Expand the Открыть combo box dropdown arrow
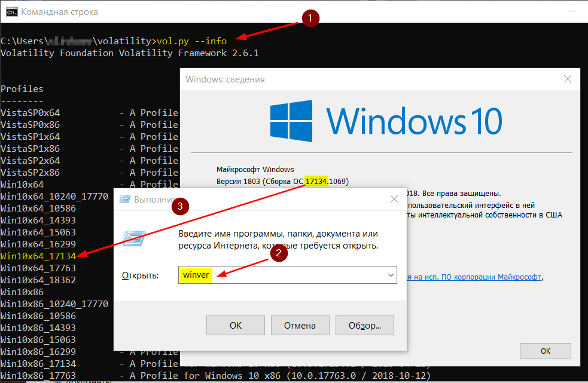The image size is (588, 383). (391, 275)
